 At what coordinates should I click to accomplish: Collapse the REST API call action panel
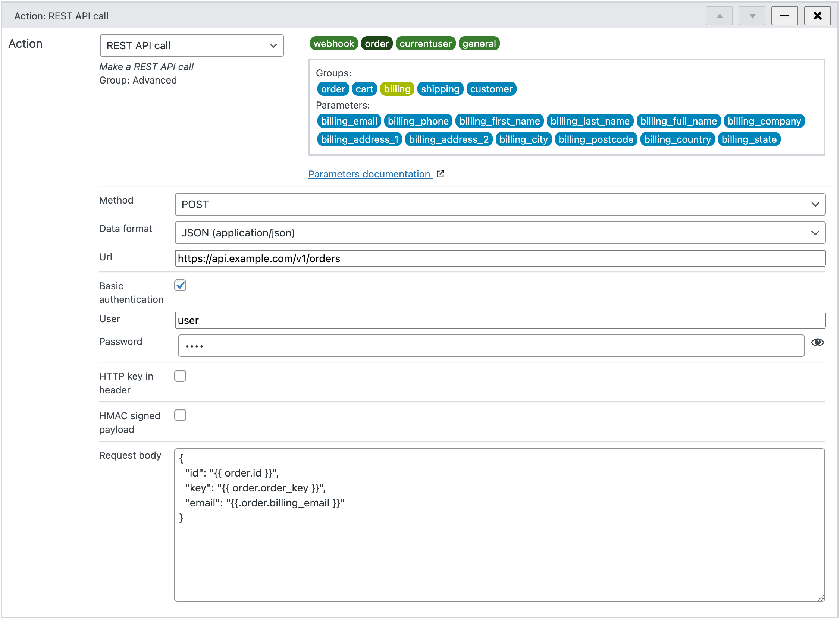click(784, 15)
